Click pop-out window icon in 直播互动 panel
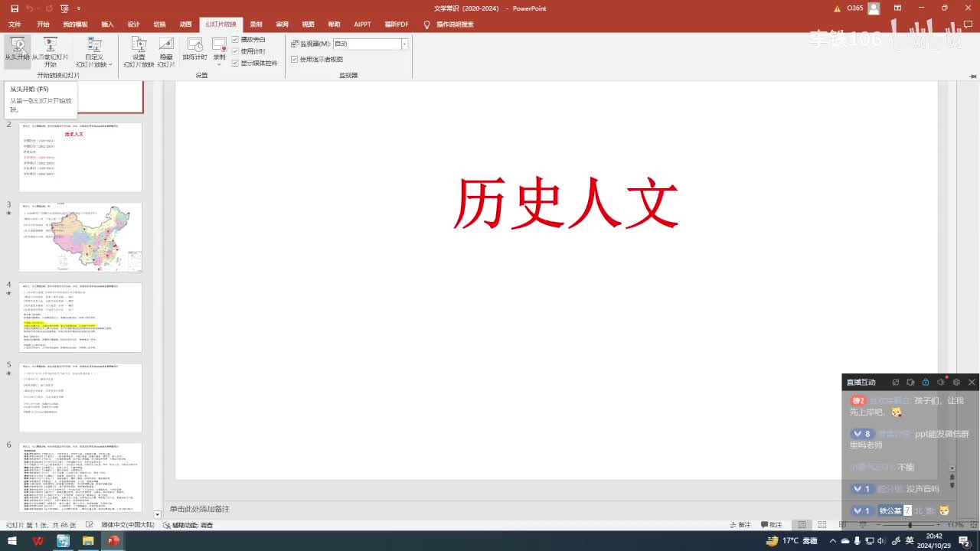Image resolution: width=980 pixels, height=551 pixels. (x=895, y=382)
